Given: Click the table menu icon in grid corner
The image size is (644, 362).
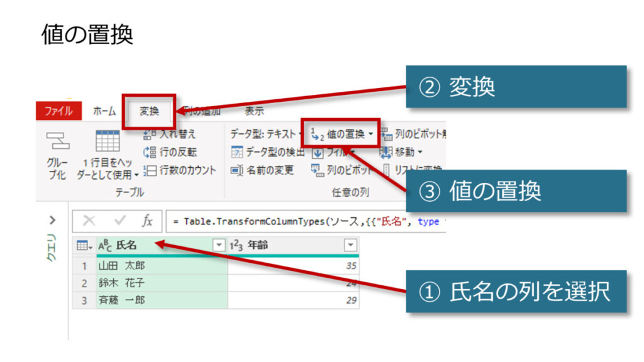Looking at the screenshot, I should pyautogui.click(x=83, y=246).
